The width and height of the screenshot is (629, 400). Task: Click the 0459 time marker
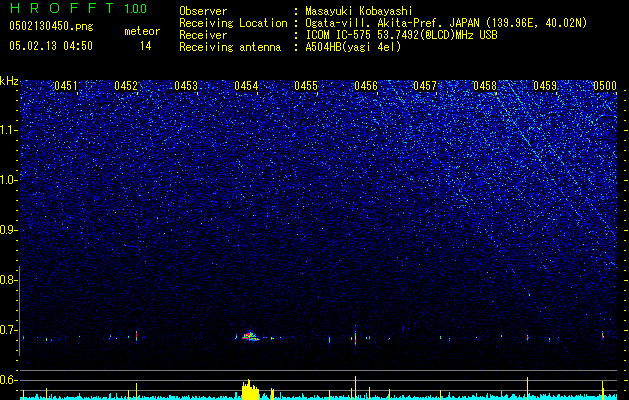(545, 86)
